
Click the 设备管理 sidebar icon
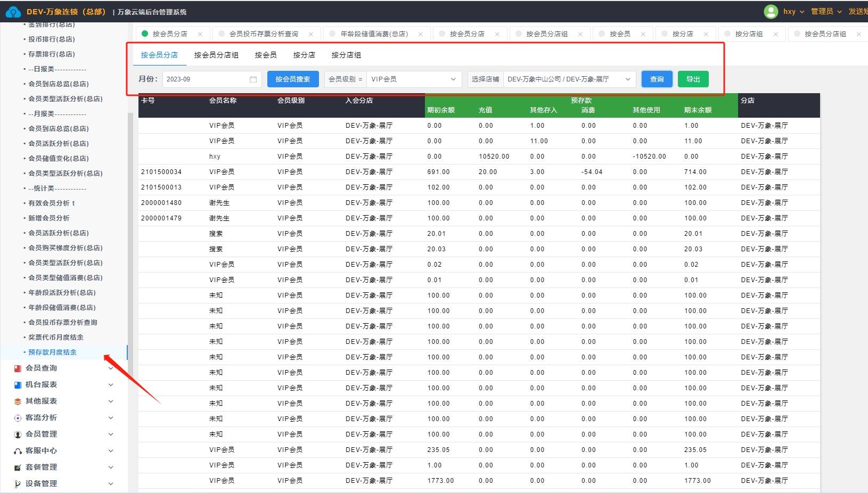[x=18, y=484]
